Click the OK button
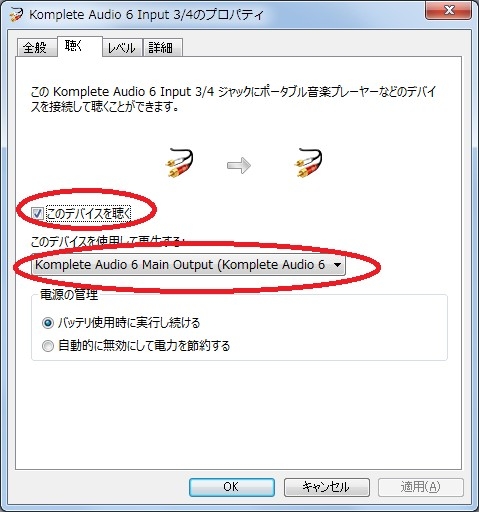This screenshot has height=512, width=479. (232, 487)
